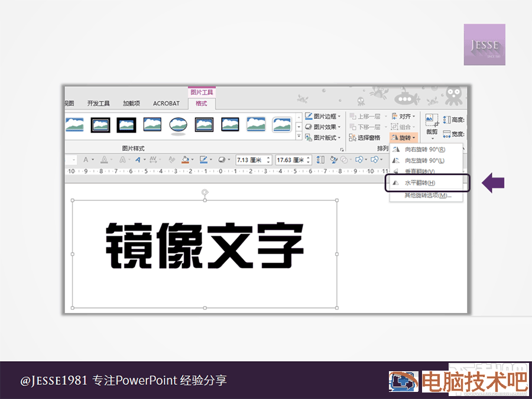
Task: Choose 向右旋转 90° from the menu
Action: 426,150
